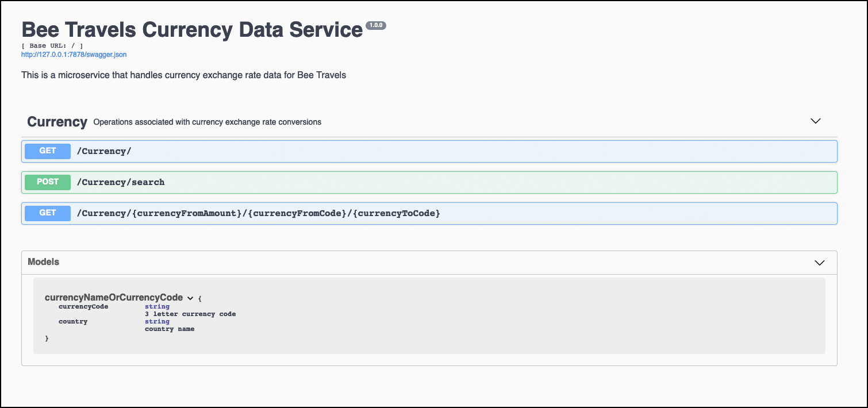Click the "3 letter currency code" description

coord(190,314)
